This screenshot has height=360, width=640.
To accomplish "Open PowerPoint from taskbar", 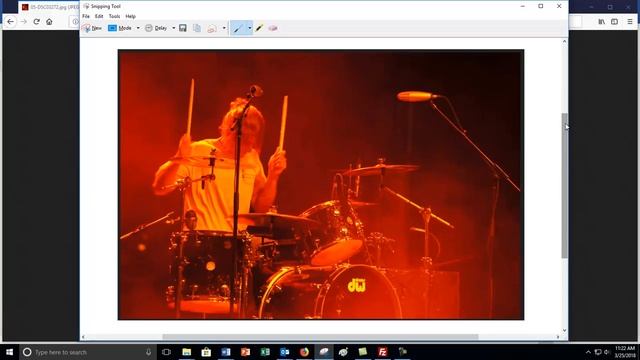I will (245, 352).
